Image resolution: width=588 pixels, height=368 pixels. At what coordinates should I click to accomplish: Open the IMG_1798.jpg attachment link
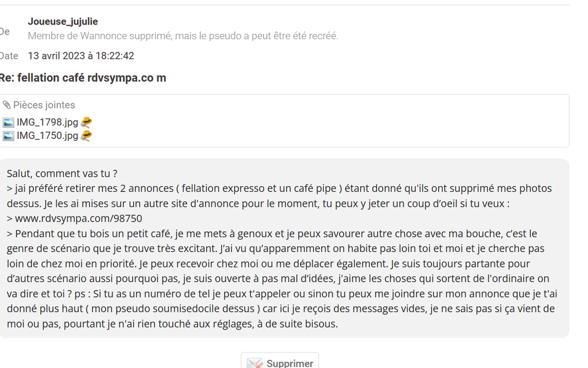(x=47, y=122)
